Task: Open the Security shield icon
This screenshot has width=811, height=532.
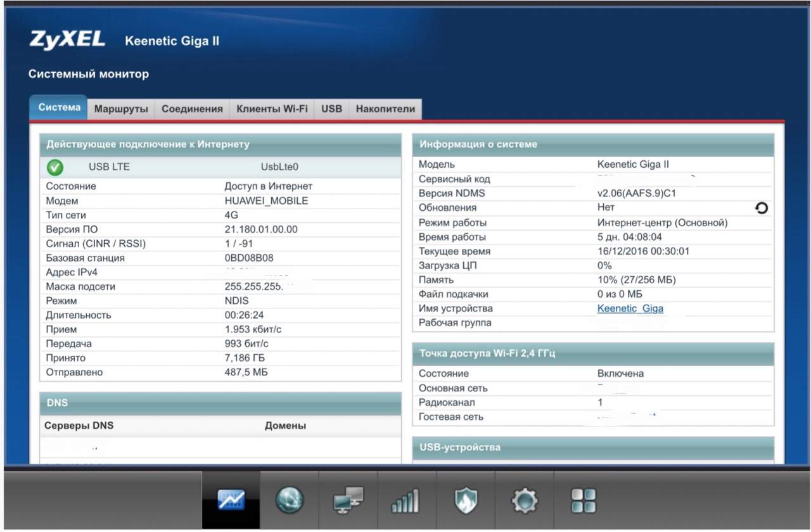Action: coord(466,501)
